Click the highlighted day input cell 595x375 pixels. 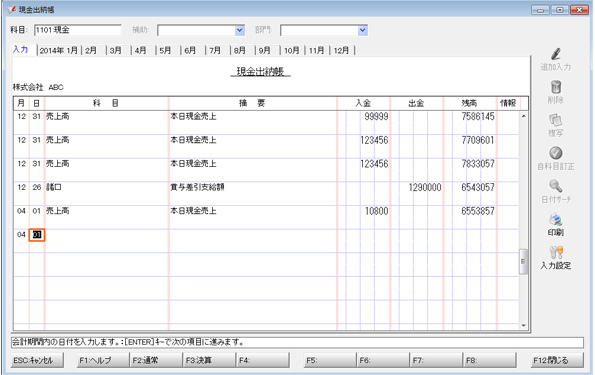tap(37, 235)
